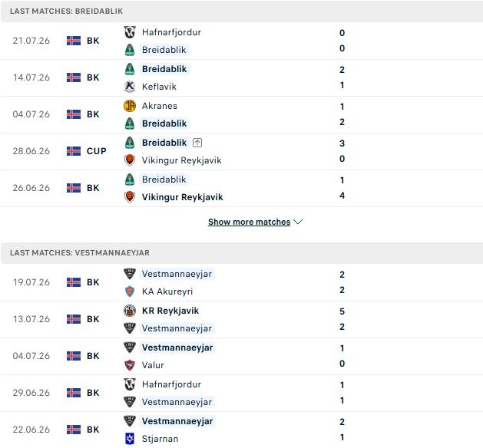Click the advancing arrow icon next to Breidablik
The height and width of the screenshot is (448, 483).
(x=197, y=143)
